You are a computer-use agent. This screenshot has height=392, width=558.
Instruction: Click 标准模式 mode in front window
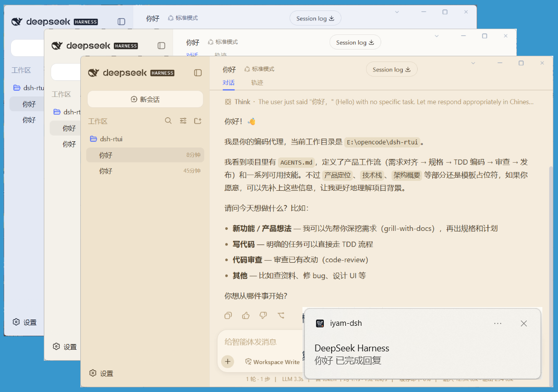pyautogui.click(x=259, y=69)
